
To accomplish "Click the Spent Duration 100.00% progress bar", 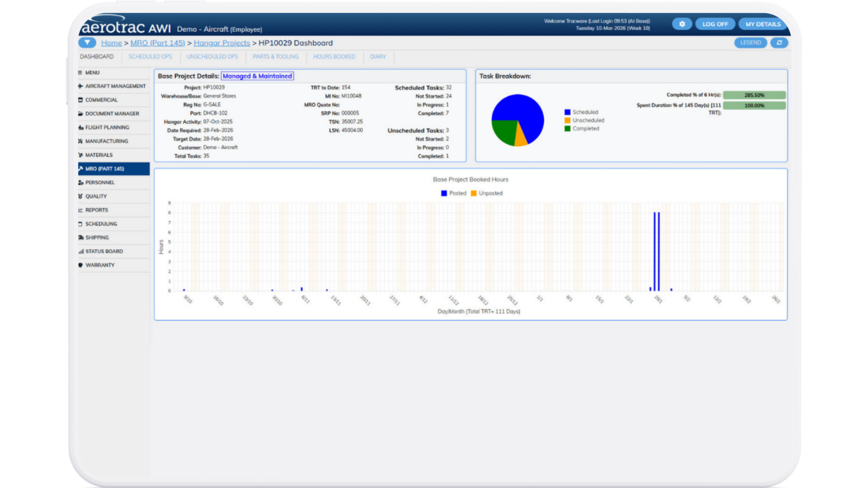I will coord(754,105).
